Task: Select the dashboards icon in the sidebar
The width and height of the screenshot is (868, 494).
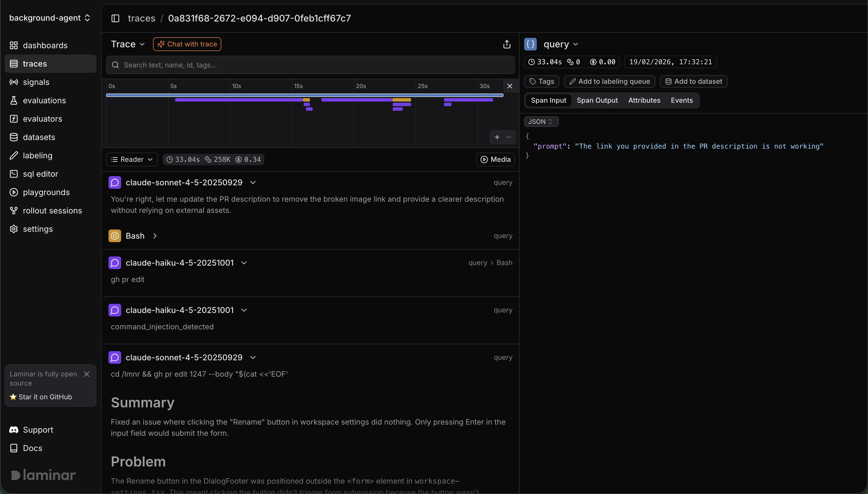Action: 13,45
